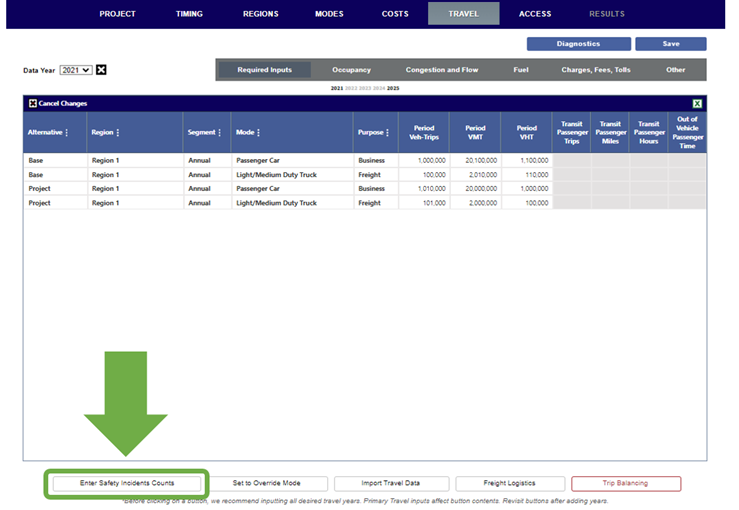Go to the ACCESS tab

[535, 14]
